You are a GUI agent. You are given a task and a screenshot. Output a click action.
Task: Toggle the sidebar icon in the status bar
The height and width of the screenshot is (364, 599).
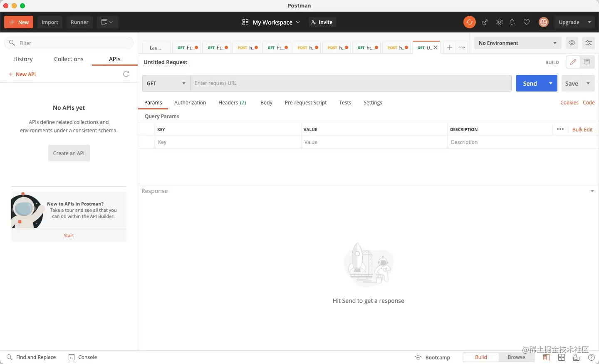coord(547,357)
